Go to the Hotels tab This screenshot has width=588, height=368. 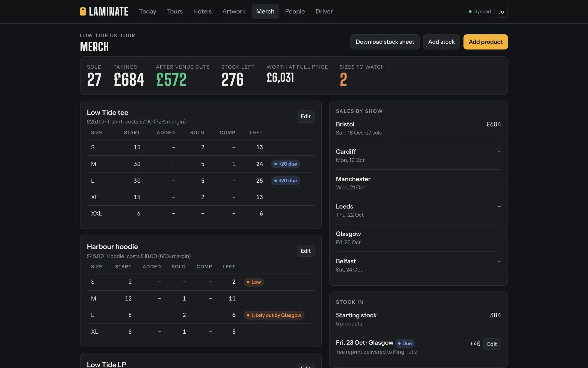(x=202, y=11)
